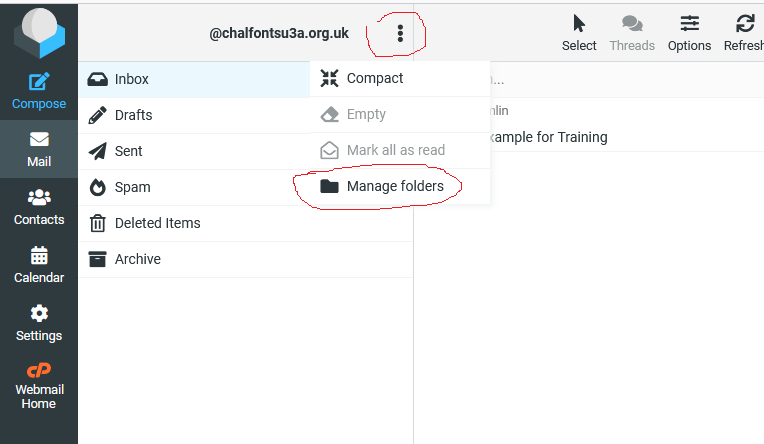Image resolution: width=764 pixels, height=444 pixels.
Task: Show the Deleted Items folder
Action: click(x=157, y=223)
